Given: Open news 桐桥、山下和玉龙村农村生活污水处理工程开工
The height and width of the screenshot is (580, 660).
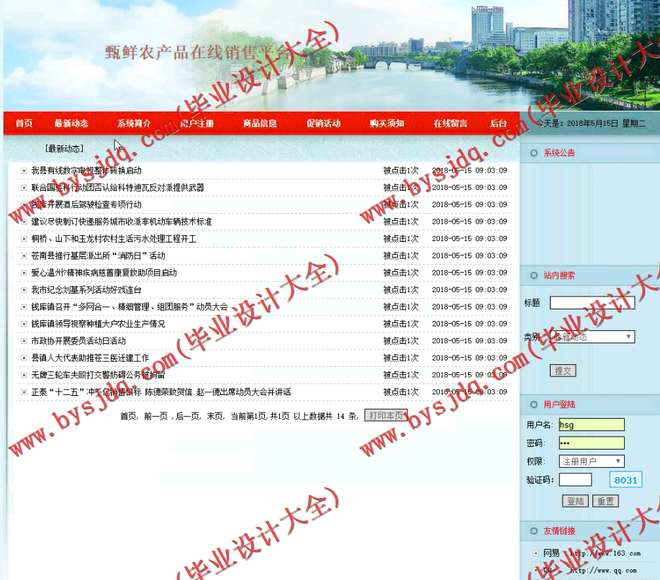Looking at the screenshot, I should 114,239.
